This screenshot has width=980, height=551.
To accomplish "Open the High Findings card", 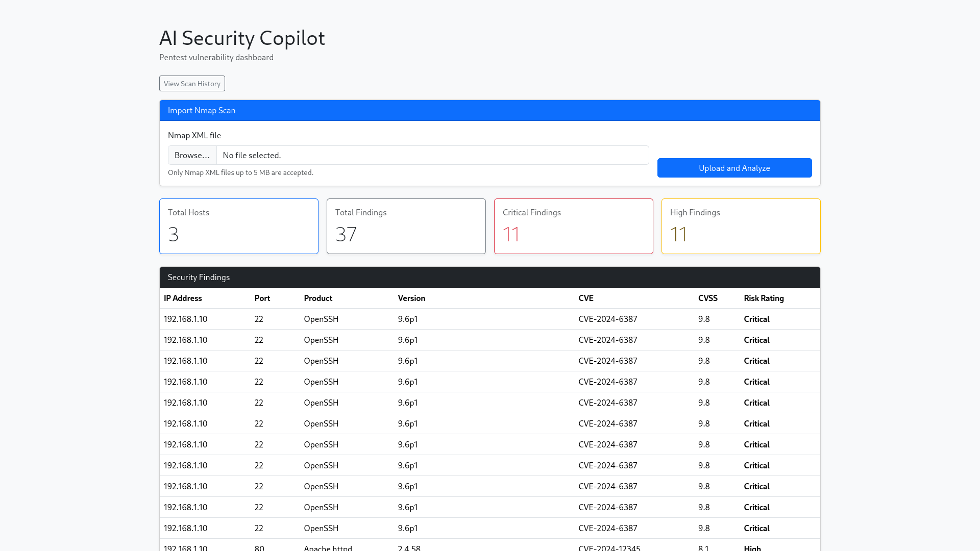I will pos(741,226).
